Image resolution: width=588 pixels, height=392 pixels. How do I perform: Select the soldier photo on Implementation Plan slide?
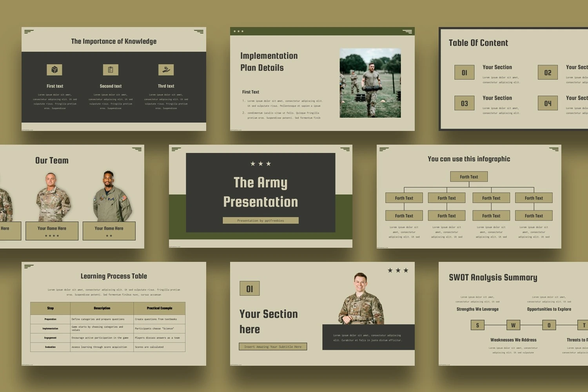click(x=370, y=83)
